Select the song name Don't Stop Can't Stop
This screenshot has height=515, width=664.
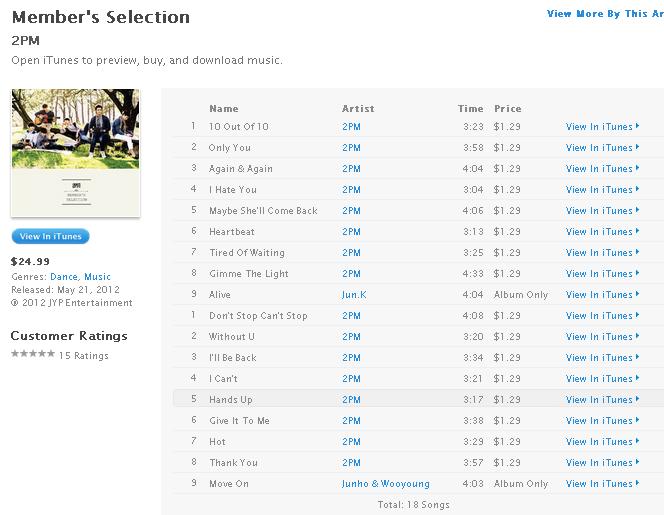point(258,316)
